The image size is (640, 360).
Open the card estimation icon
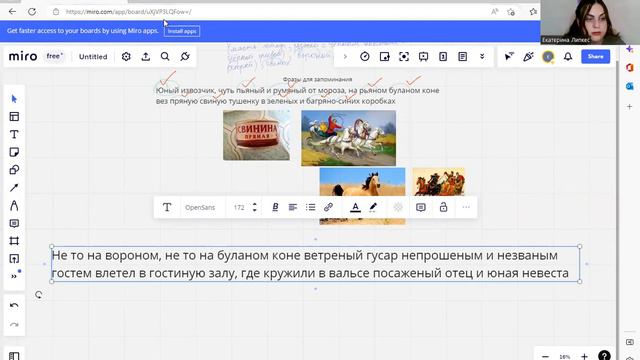(x=443, y=57)
